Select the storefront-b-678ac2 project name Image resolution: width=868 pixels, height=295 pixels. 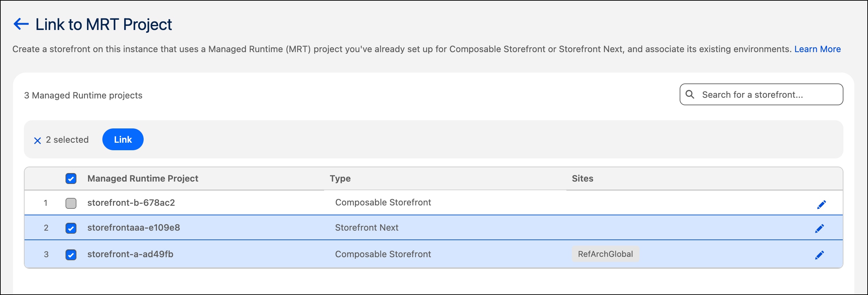(x=131, y=203)
